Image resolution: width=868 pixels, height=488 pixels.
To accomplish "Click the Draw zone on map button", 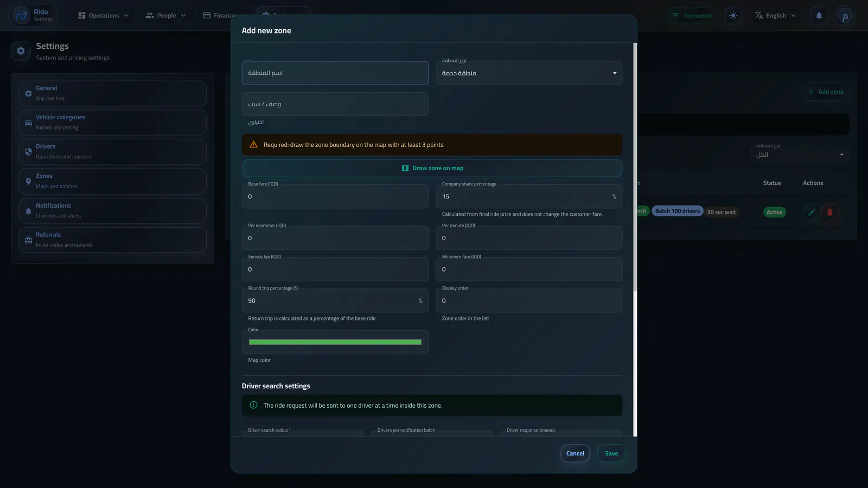I will pos(432,168).
